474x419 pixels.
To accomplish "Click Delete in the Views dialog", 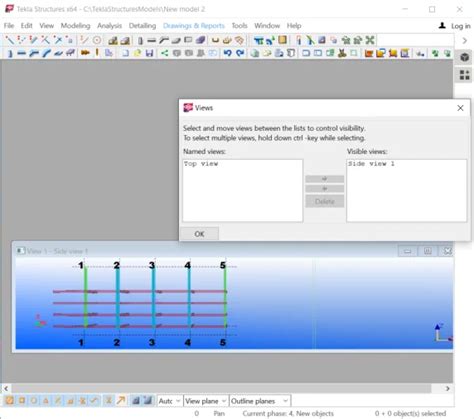I will point(325,201).
